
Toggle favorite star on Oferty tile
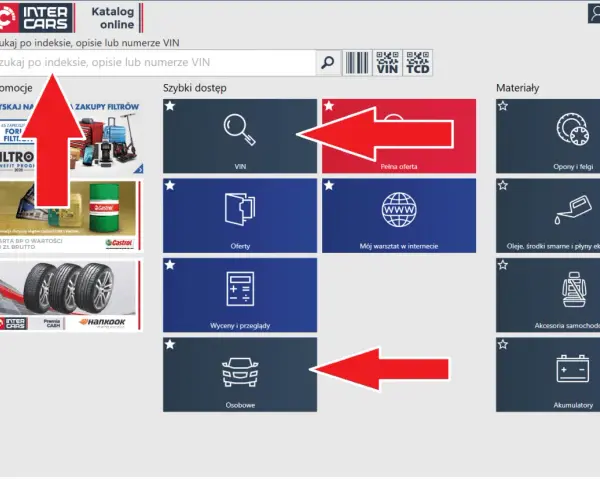[x=170, y=186]
